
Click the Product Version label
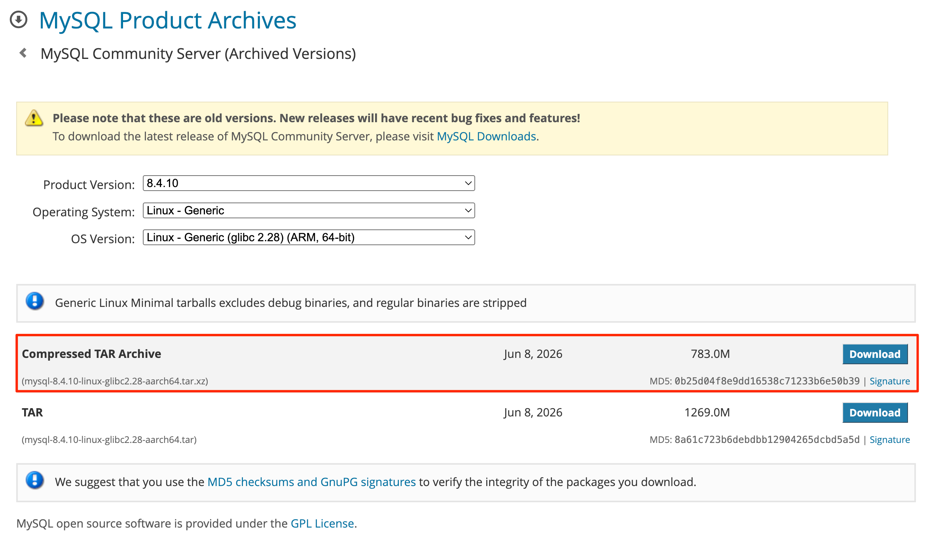tap(89, 185)
